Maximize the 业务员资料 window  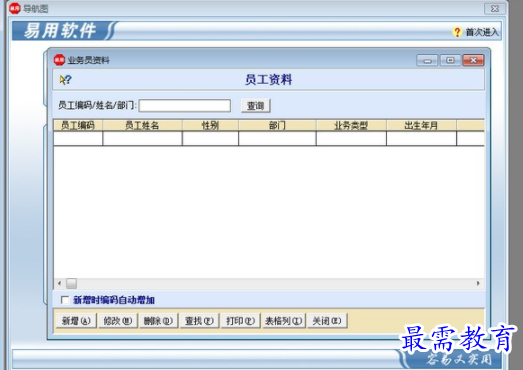(x=450, y=60)
